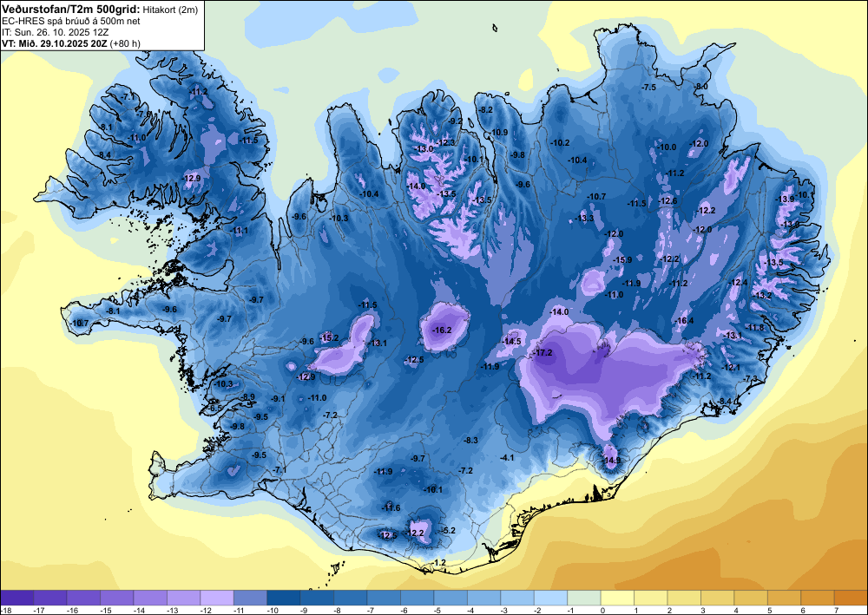Click the -5.2 temperature value
Viewport: 868px width, 615px height.
point(448,530)
